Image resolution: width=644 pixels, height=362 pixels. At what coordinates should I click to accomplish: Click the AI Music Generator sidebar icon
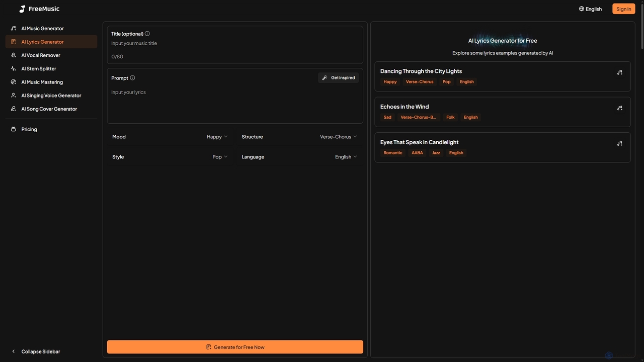pos(14,28)
